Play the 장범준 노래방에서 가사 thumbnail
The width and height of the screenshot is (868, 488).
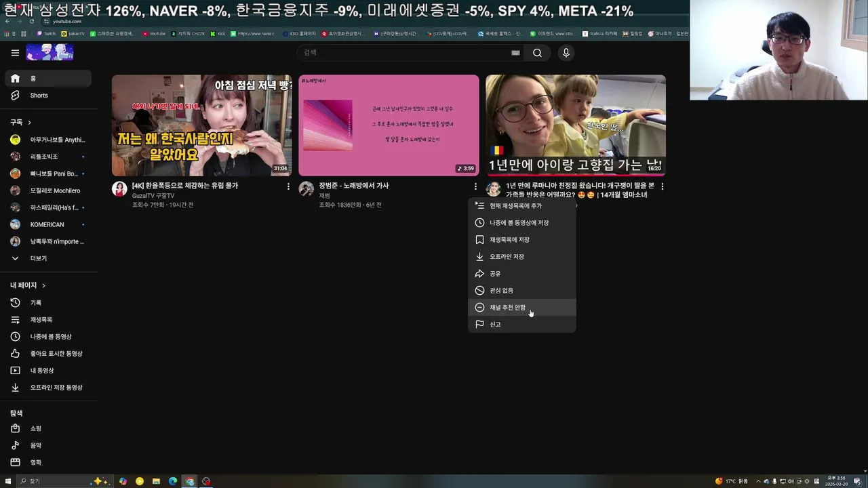[389, 125]
